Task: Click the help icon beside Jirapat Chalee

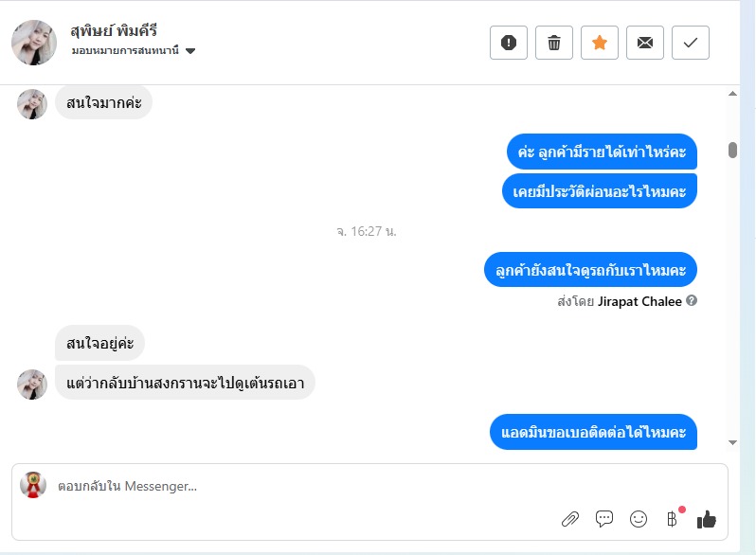Action: [692, 300]
